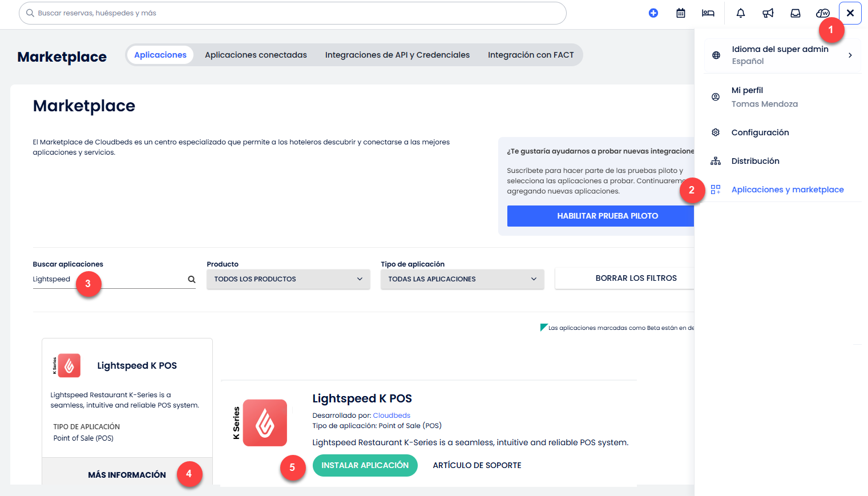Open the inbox tray icon
This screenshot has width=868, height=496.
796,13
